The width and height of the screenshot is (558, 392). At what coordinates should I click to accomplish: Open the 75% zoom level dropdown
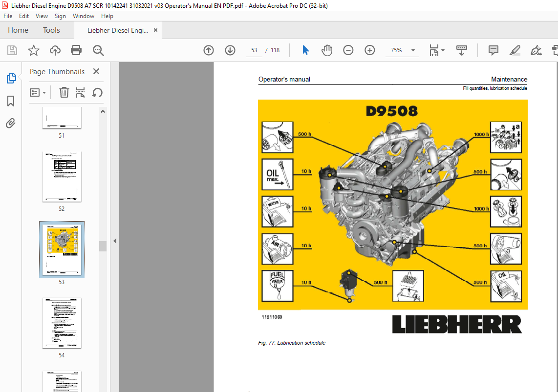click(413, 50)
